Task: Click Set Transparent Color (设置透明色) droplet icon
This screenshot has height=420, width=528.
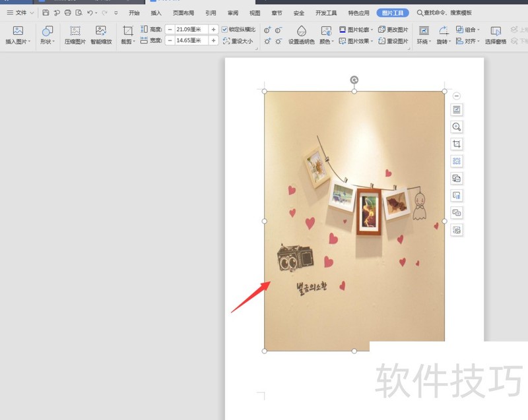Action: coord(302,31)
